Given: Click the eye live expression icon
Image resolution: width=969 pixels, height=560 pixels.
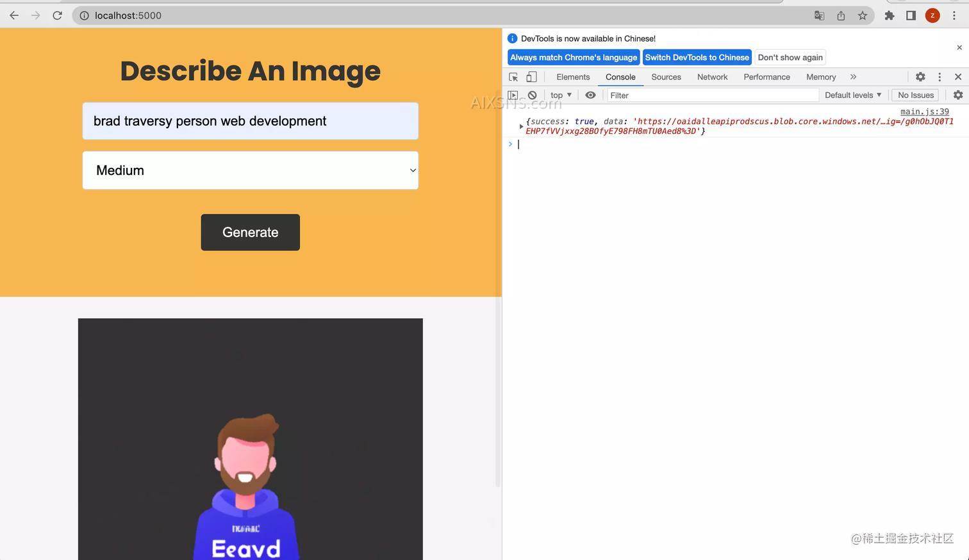Looking at the screenshot, I should (590, 95).
